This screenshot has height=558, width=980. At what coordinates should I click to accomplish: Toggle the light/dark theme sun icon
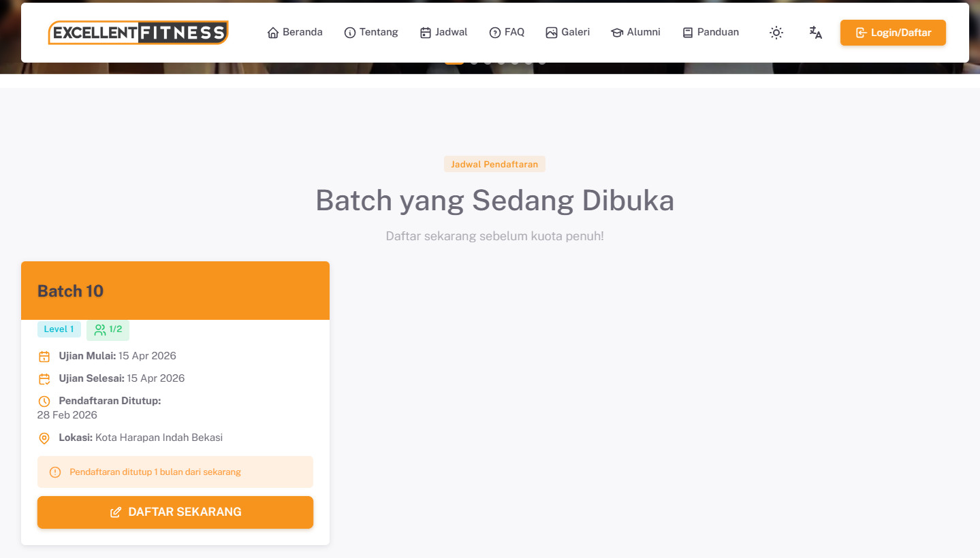tap(776, 32)
